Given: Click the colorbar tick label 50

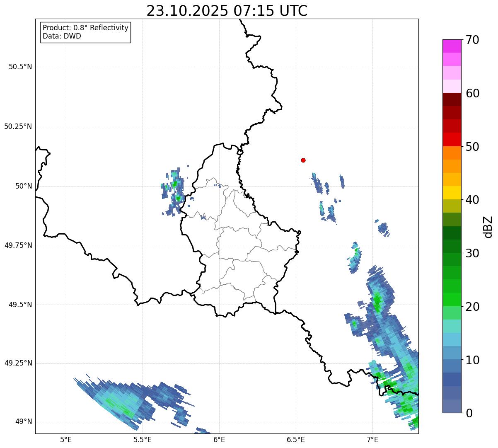Looking at the screenshot, I should [x=472, y=147].
